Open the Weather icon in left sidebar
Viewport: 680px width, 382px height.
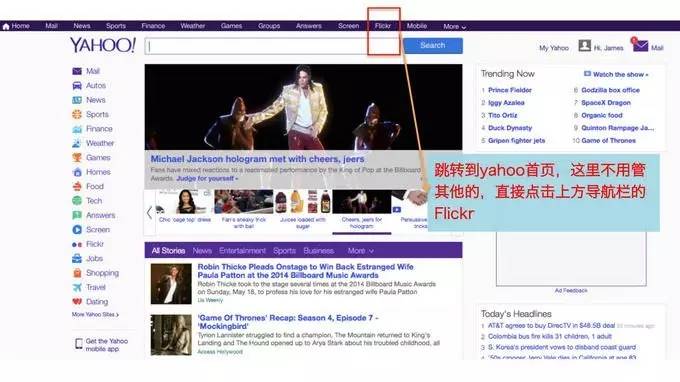pos(77,143)
